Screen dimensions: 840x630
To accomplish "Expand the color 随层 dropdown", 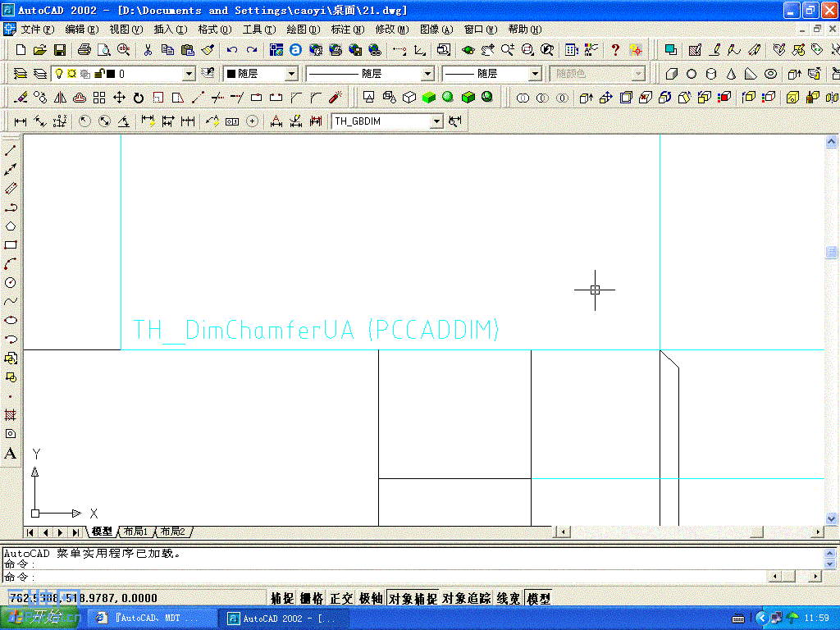I will pos(291,74).
